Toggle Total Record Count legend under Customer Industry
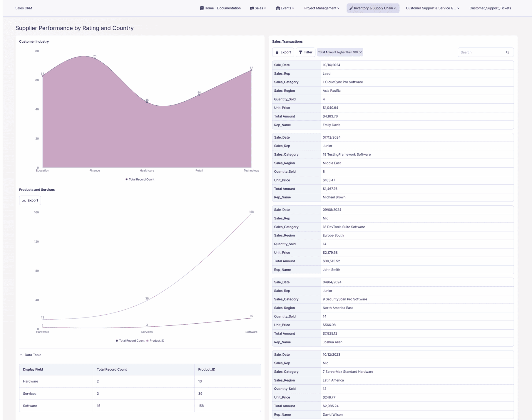 point(140,179)
